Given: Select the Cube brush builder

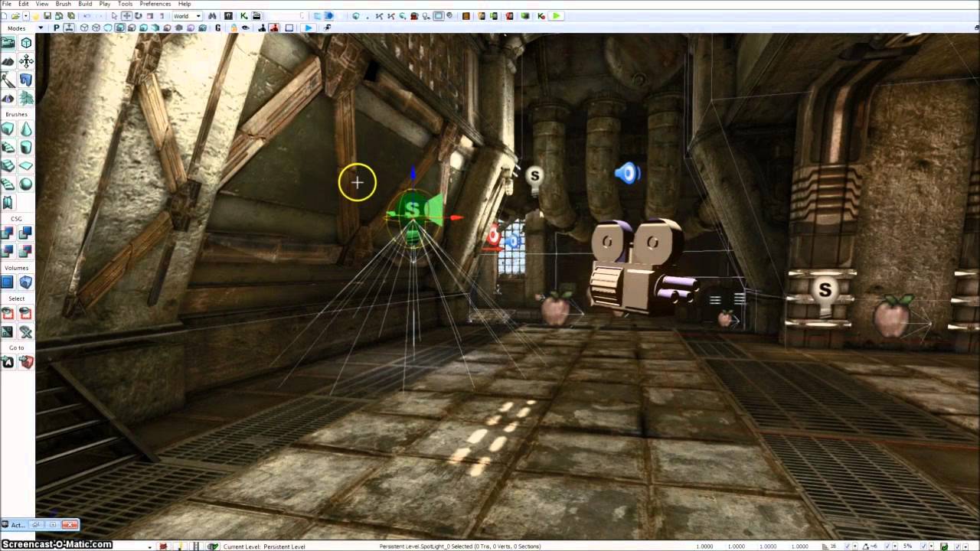Looking at the screenshot, I should point(8,129).
